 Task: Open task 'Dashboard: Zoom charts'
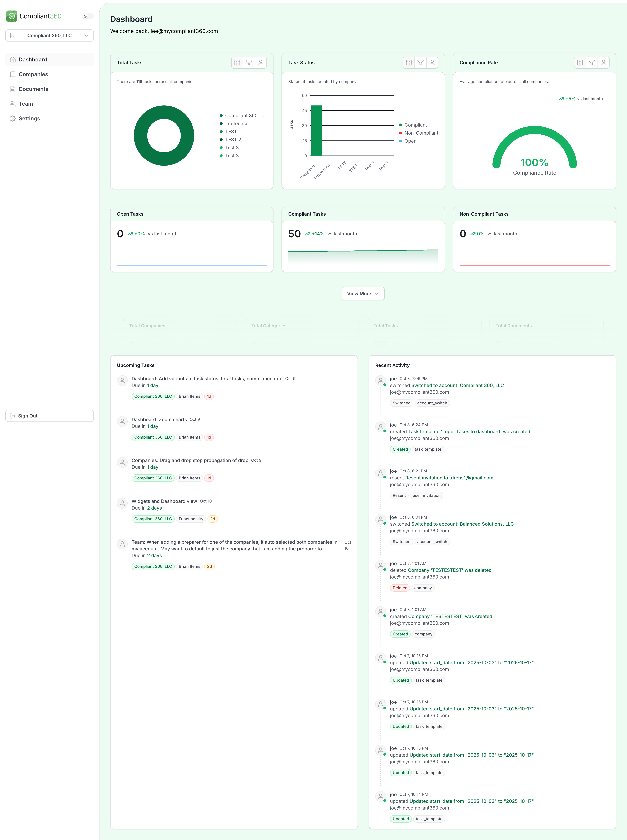(159, 420)
